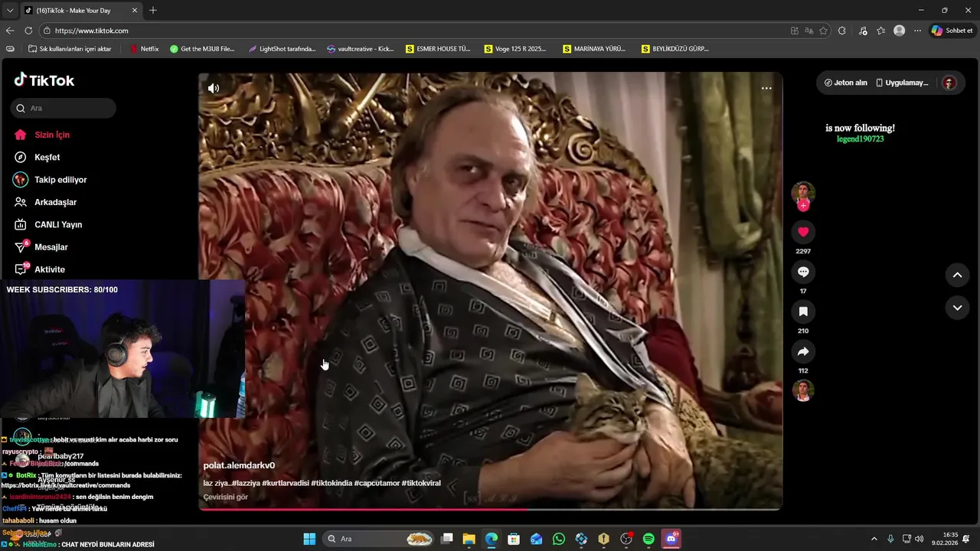
Task: Close the '(16)TikTok - Make Your Day' tab
Action: [x=135, y=10]
